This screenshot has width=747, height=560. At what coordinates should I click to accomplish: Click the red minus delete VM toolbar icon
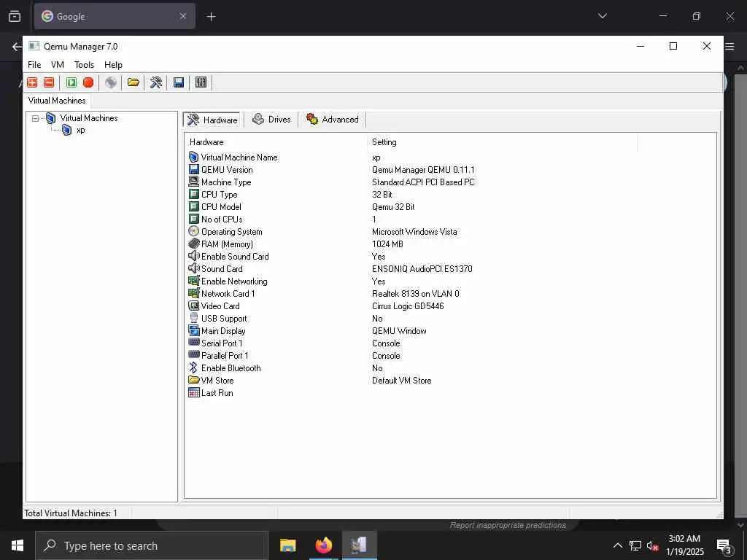(x=49, y=82)
